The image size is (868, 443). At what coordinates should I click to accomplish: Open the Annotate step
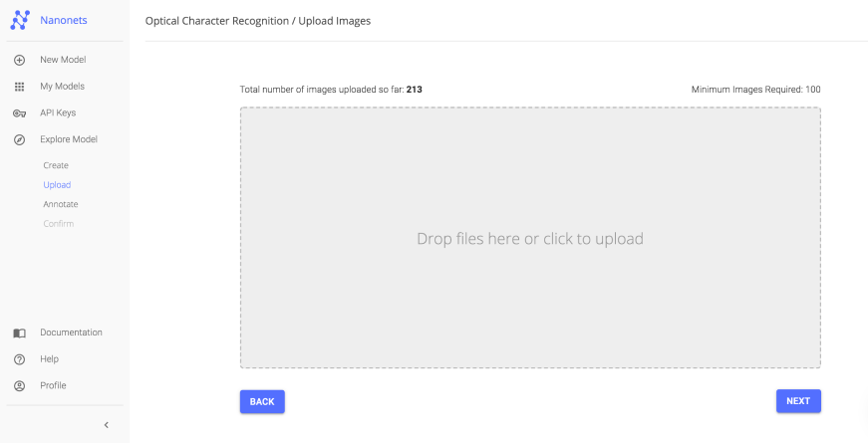click(x=60, y=204)
